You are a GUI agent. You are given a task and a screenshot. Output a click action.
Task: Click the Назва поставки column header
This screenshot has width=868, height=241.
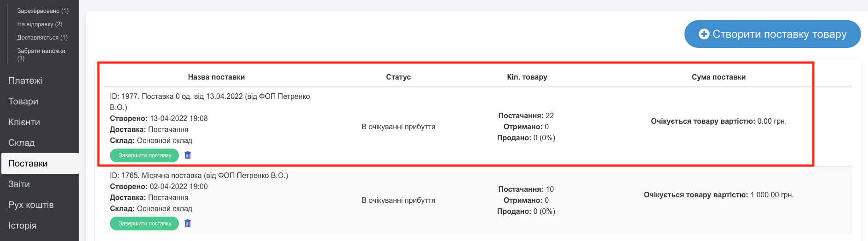pos(216,77)
